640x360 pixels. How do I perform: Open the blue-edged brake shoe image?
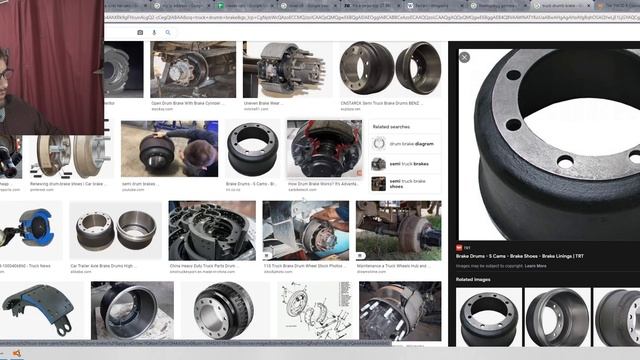pyautogui.click(x=42, y=311)
